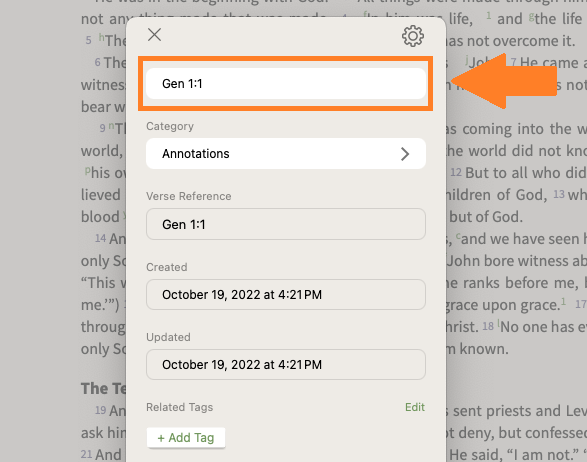The width and height of the screenshot is (587, 462).
Task: Edit the Related Tags
Action: [415, 407]
